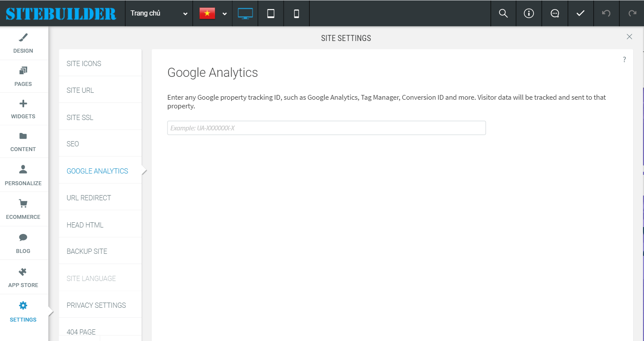Click the Google Analytics heading text
Image resolution: width=644 pixels, height=341 pixels.
[213, 73]
